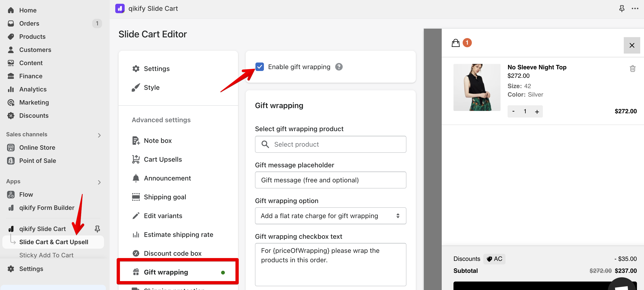
Task: Click the Discounts badge icon
Action: tap(11, 115)
